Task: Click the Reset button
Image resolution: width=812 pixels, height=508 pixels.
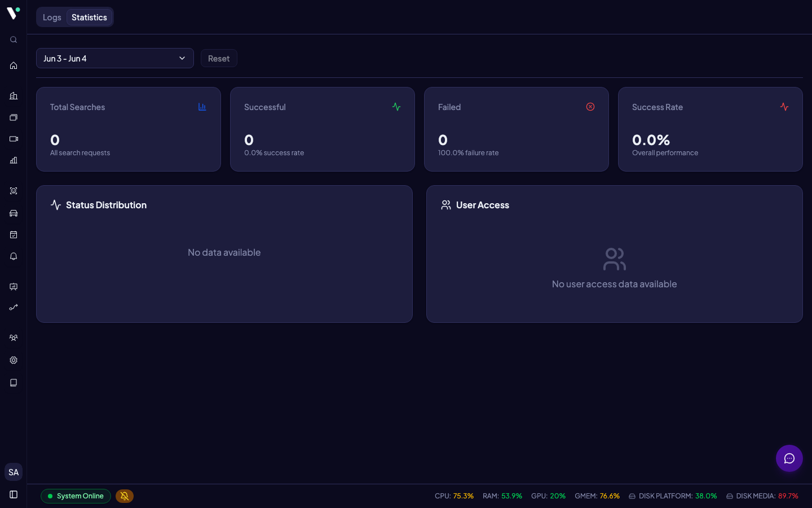Action: point(219,58)
